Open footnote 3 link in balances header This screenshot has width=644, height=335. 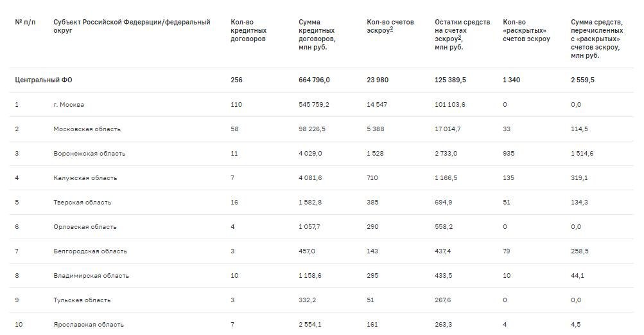tap(460, 37)
